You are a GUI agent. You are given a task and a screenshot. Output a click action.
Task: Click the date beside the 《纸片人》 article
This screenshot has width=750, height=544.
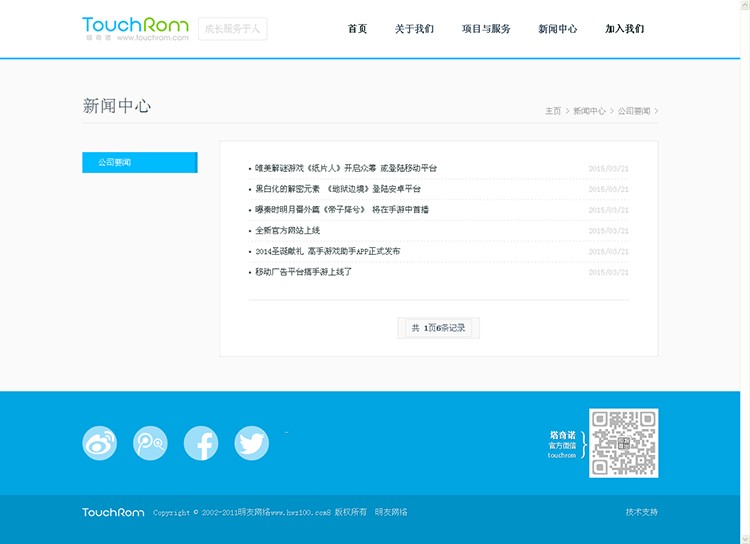coord(608,168)
